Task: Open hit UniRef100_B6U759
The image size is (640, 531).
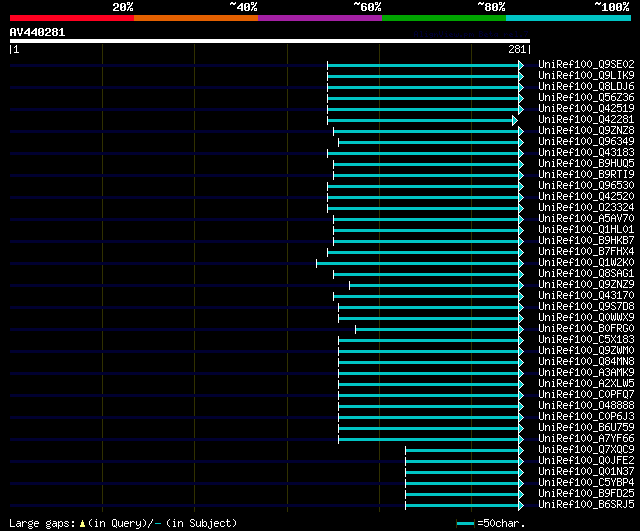Action: pos(586,428)
